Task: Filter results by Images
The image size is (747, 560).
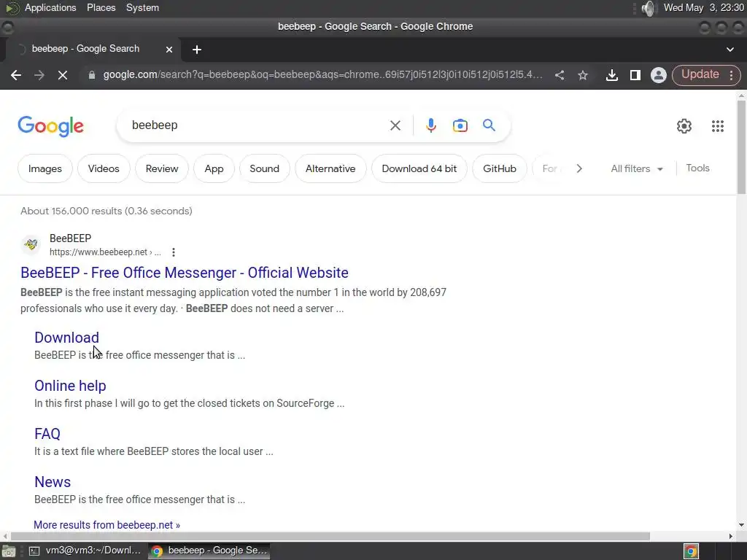Action: coord(44,168)
